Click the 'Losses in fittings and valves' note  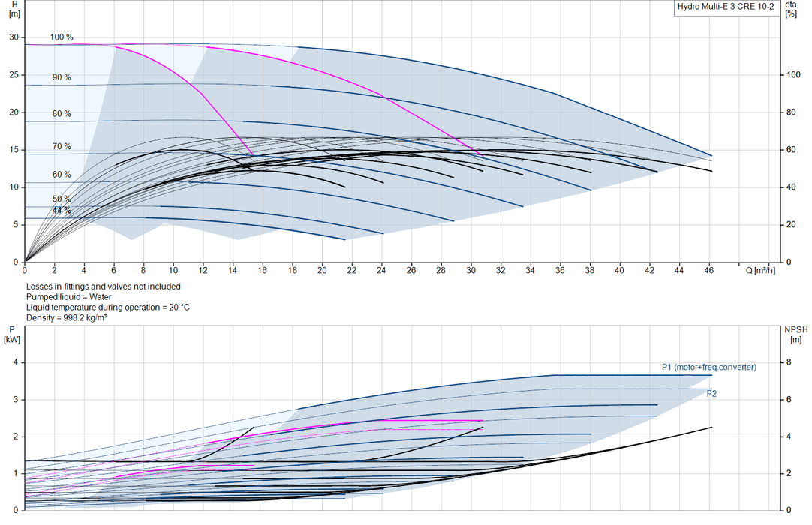(104, 286)
